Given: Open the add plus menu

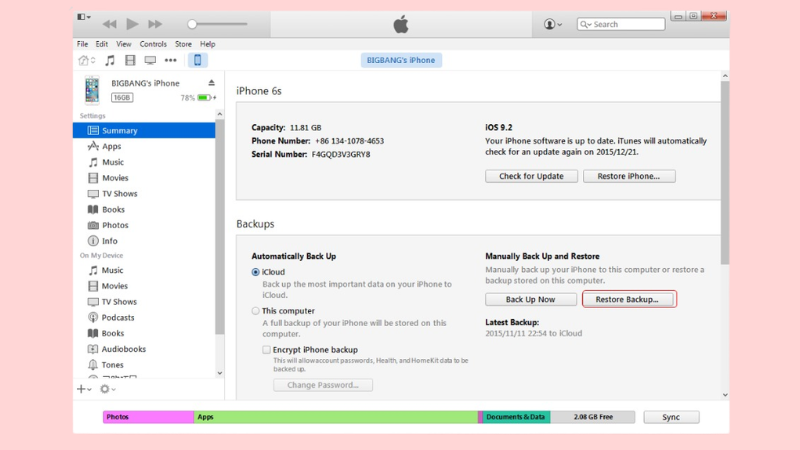Looking at the screenshot, I should 84,389.
